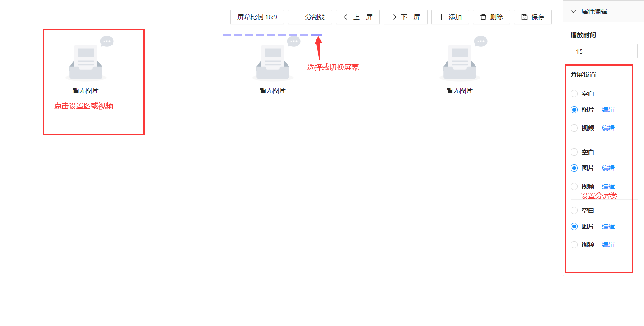Click the left arrow 上一屏 icon
The height and width of the screenshot is (326, 644).
346,17
